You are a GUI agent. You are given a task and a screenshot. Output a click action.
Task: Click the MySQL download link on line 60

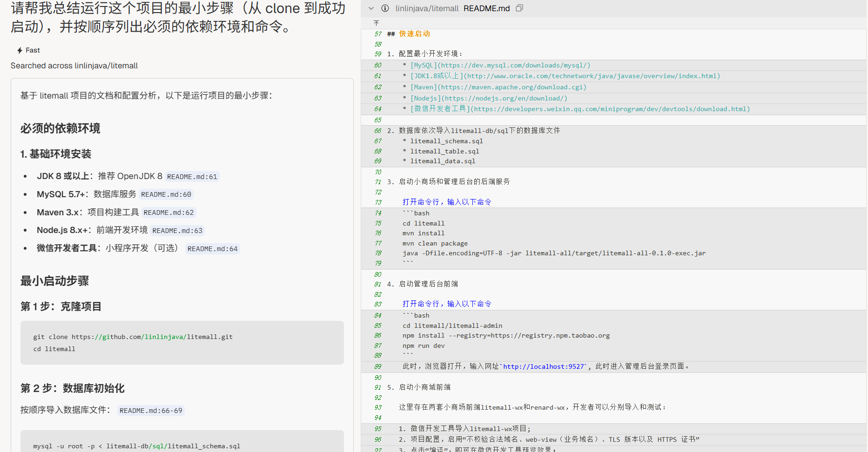[500, 66]
